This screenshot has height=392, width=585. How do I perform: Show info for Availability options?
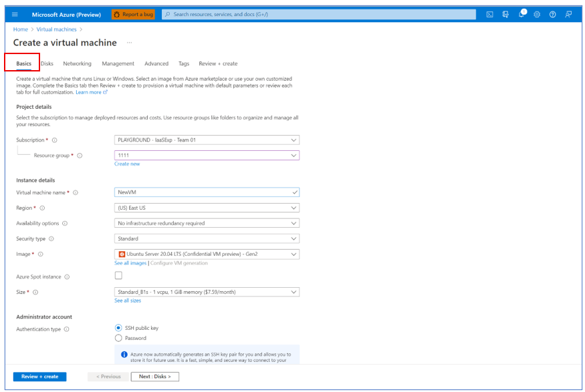coord(65,224)
